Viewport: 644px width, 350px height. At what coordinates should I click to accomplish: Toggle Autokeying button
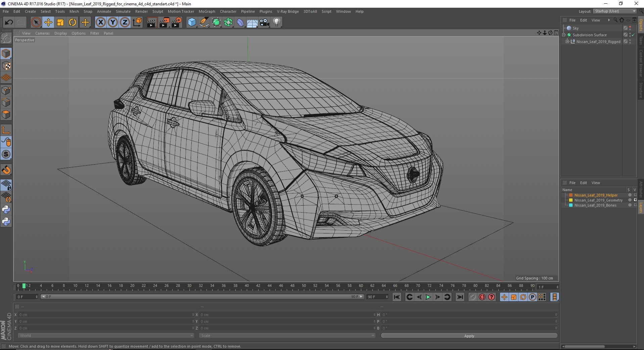click(x=482, y=297)
